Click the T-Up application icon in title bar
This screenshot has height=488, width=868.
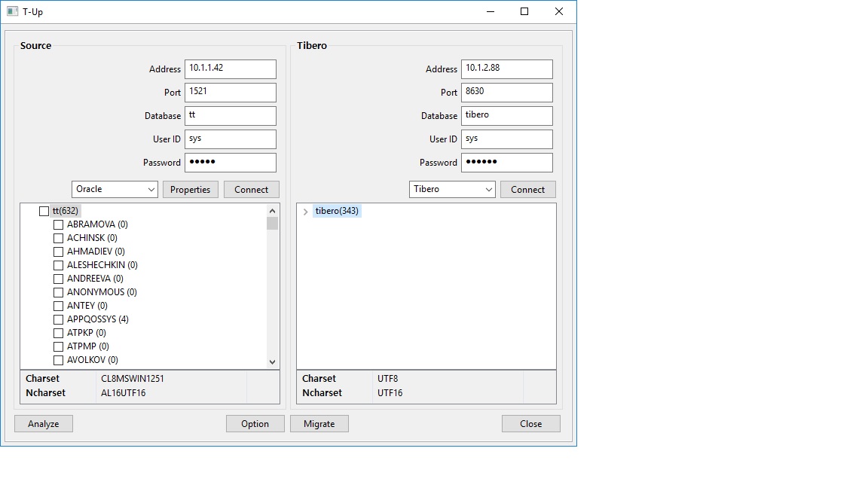click(x=12, y=11)
